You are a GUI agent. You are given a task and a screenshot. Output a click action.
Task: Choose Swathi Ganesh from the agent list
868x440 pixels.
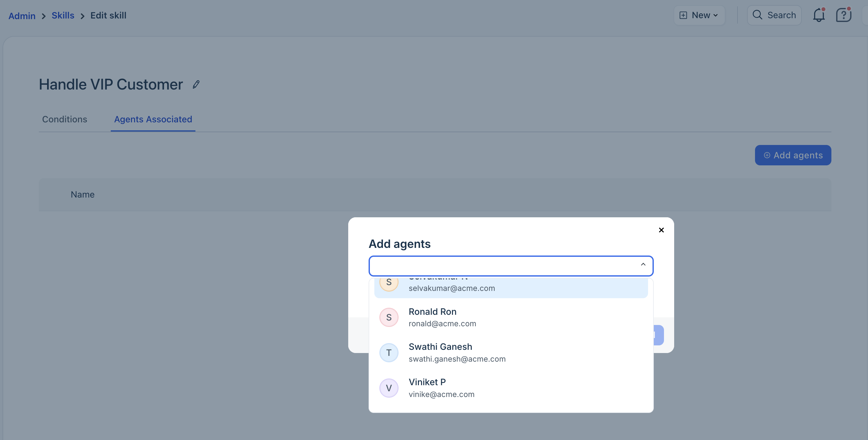tap(440, 347)
